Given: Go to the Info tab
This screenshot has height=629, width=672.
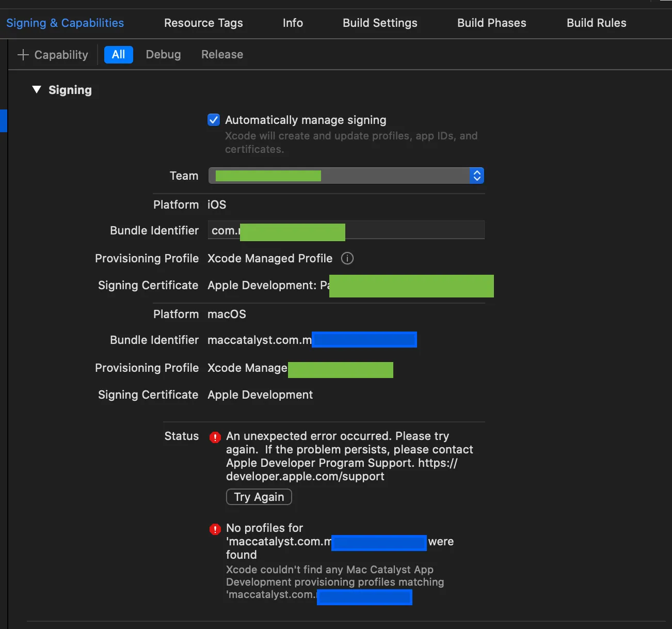Looking at the screenshot, I should point(293,23).
